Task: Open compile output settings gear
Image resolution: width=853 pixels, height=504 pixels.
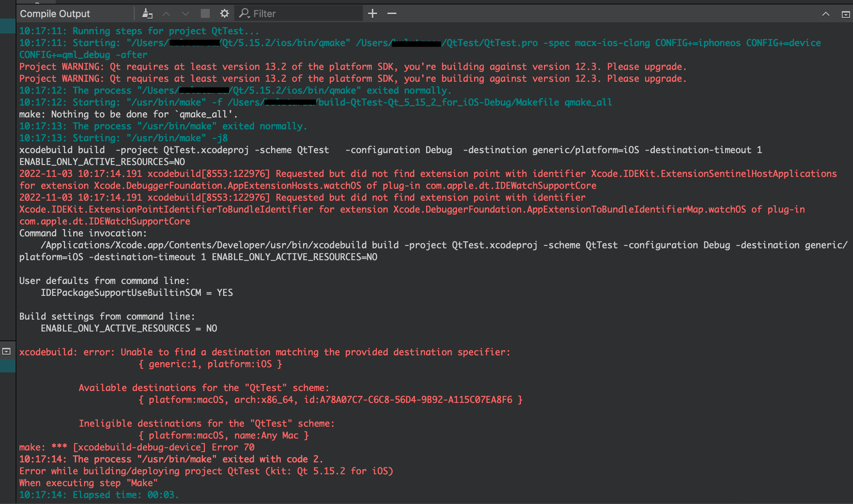Action: click(x=224, y=14)
